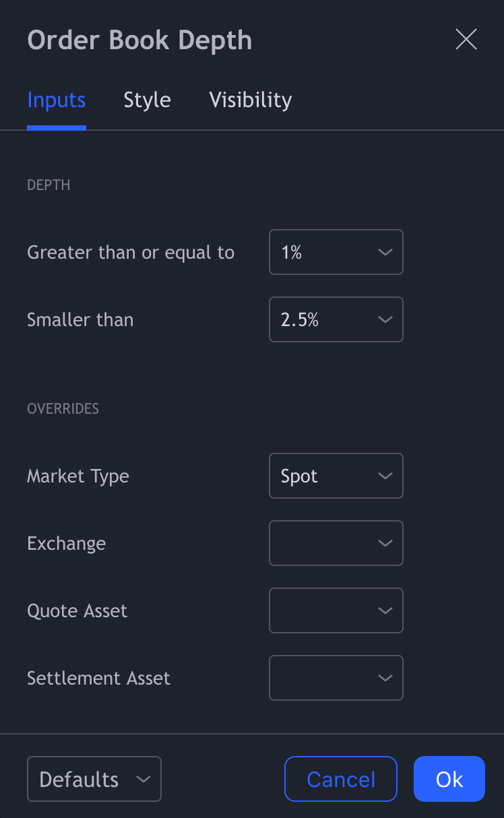Image resolution: width=504 pixels, height=818 pixels.
Task: Click the Smaller than label text
Action: point(80,320)
